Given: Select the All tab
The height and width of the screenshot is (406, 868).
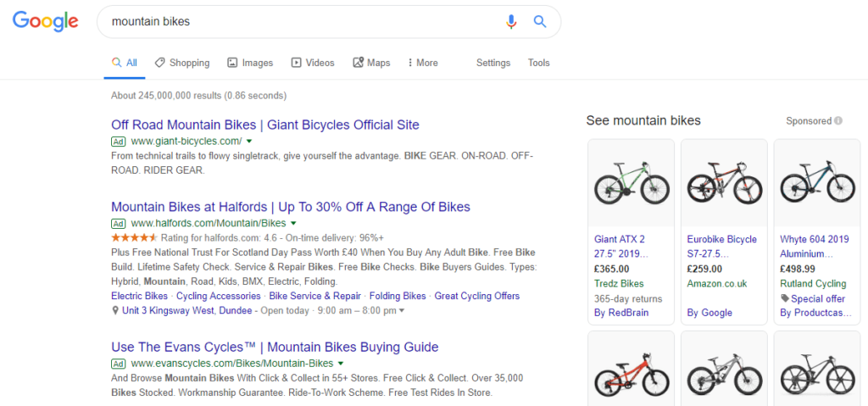Looking at the screenshot, I should (125, 63).
